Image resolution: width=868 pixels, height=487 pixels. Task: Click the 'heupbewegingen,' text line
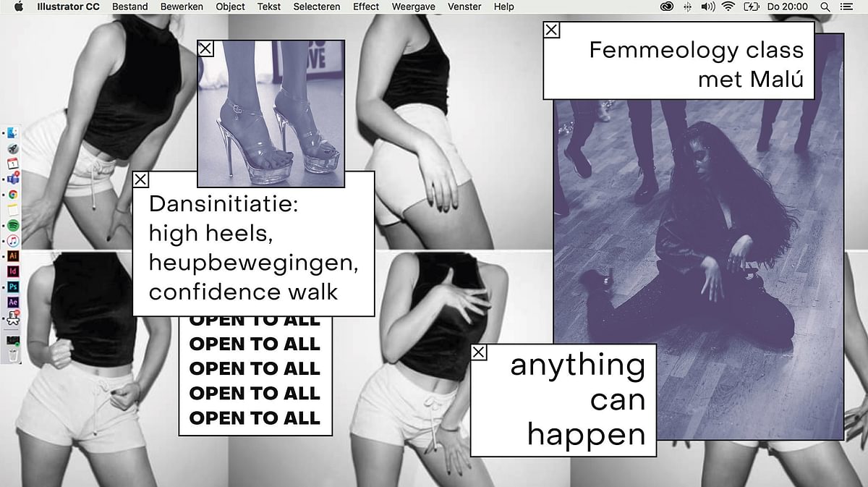pyautogui.click(x=254, y=263)
